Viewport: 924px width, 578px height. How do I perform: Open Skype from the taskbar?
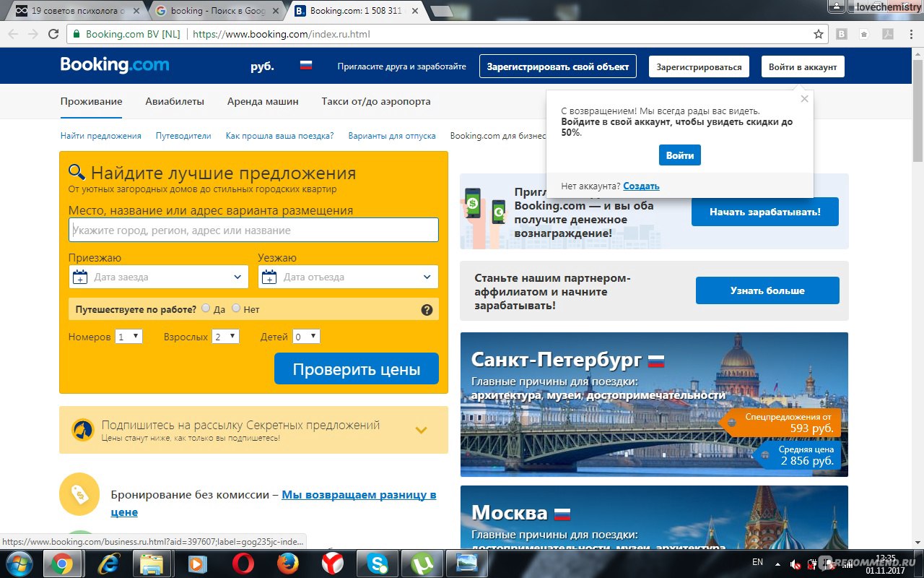(377, 563)
